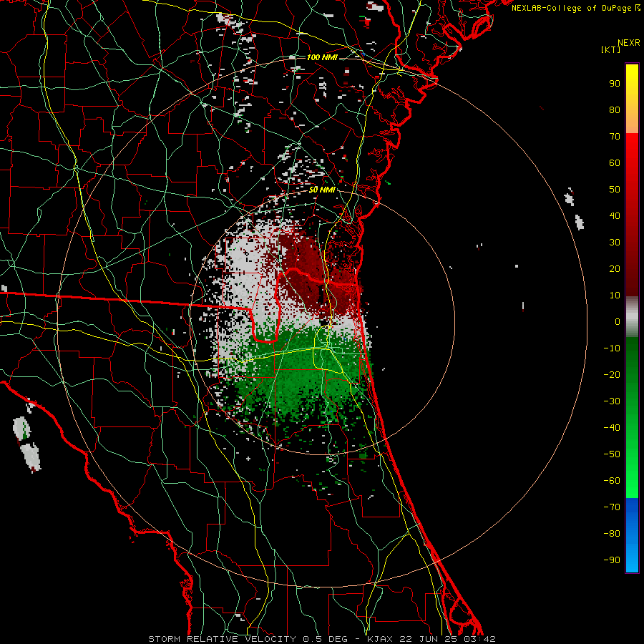
Task: Click the -70 scale value
Action: (612, 507)
